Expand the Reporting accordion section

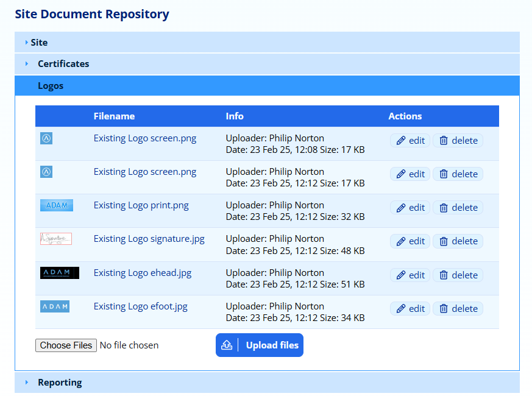coord(60,383)
